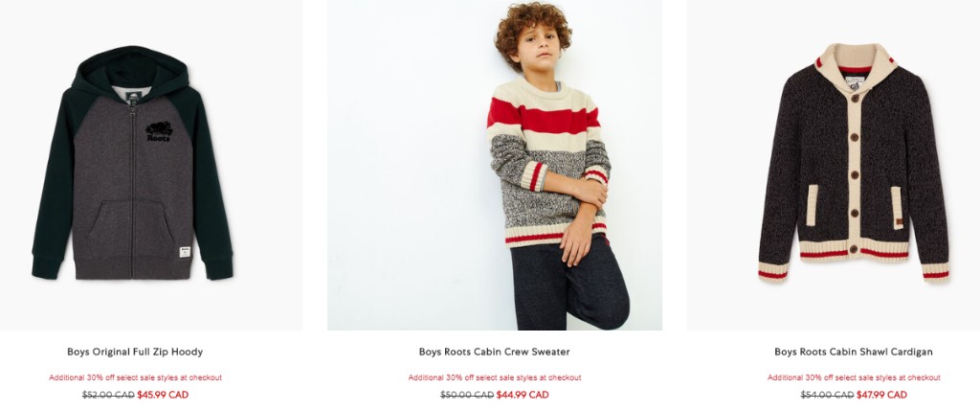Image resolution: width=980 pixels, height=411 pixels.
Task: Select the $45.99 CAD sale price
Action: (163, 395)
